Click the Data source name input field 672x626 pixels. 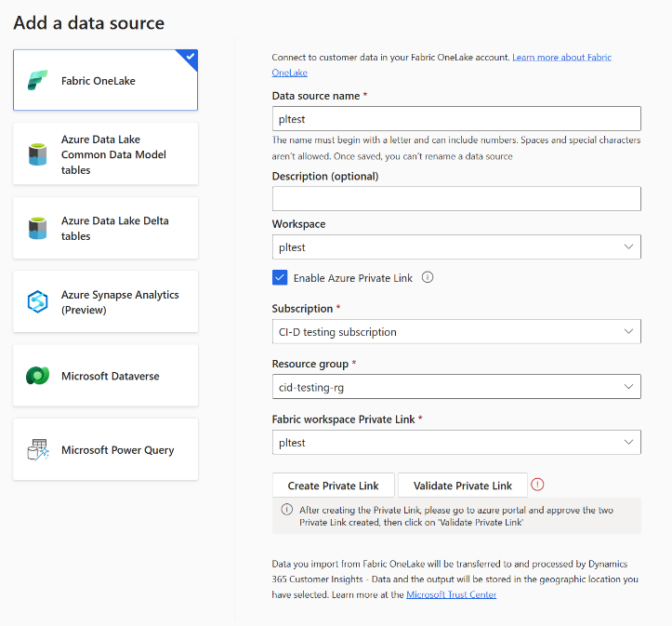456,119
